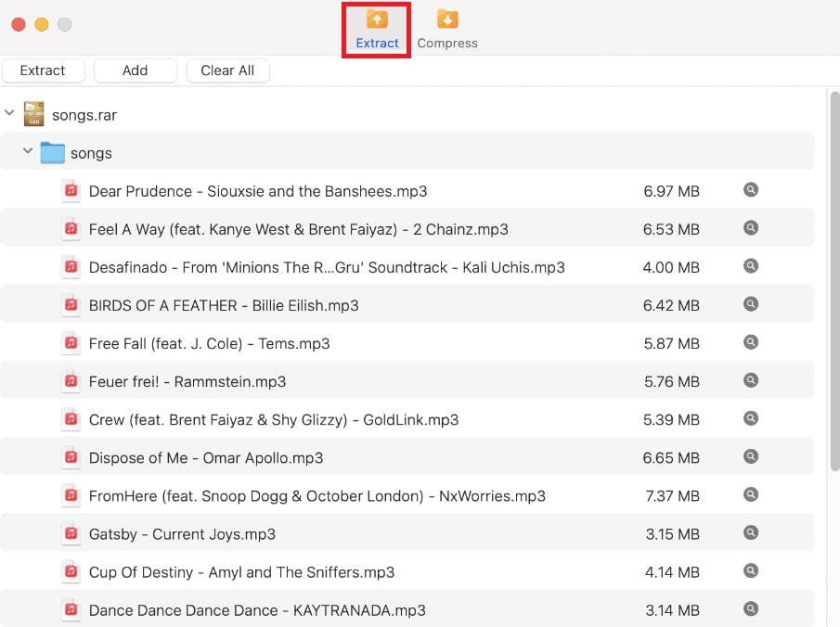Preview Desafinado with its magnifier icon

tap(751, 265)
